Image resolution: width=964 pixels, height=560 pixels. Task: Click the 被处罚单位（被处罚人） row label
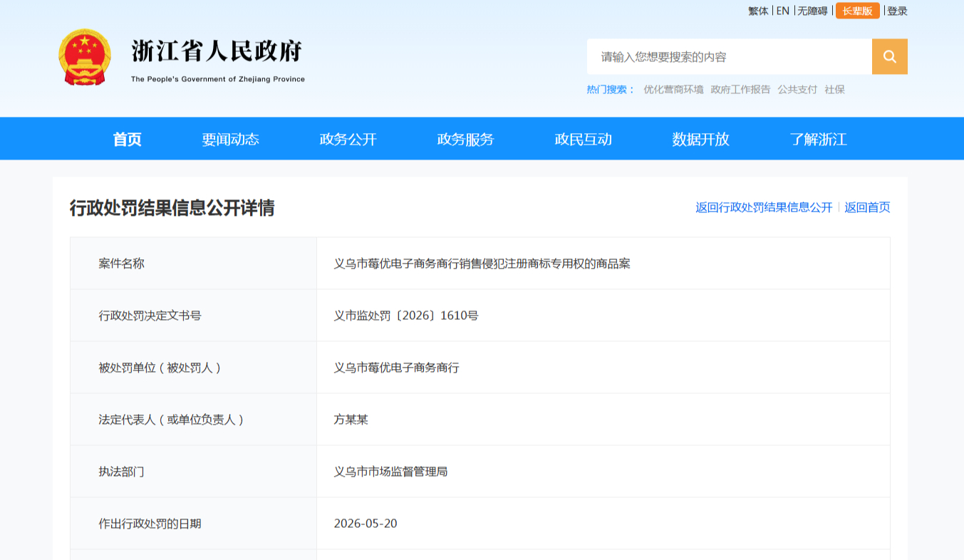(161, 368)
